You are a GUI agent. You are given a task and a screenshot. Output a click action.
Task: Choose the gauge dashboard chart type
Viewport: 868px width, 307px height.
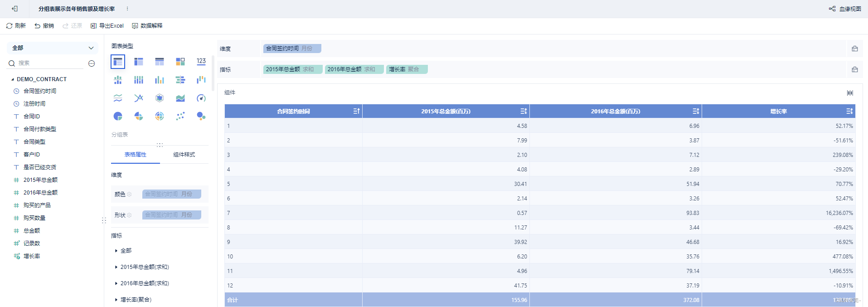(x=201, y=98)
